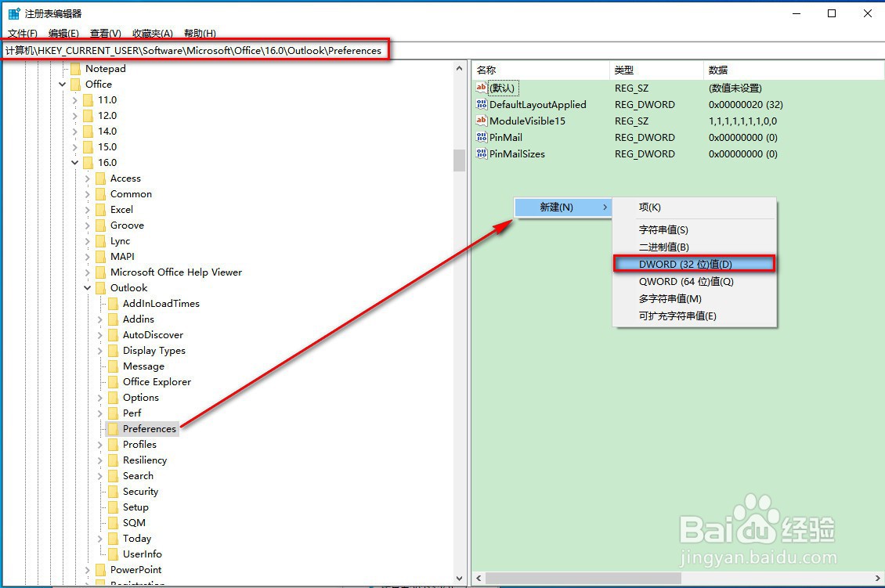Viewport: 885px width, 588px height.
Task: Click the ModuleVisible15 string value icon
Action: pyautogui.click(x=482, y=121)
